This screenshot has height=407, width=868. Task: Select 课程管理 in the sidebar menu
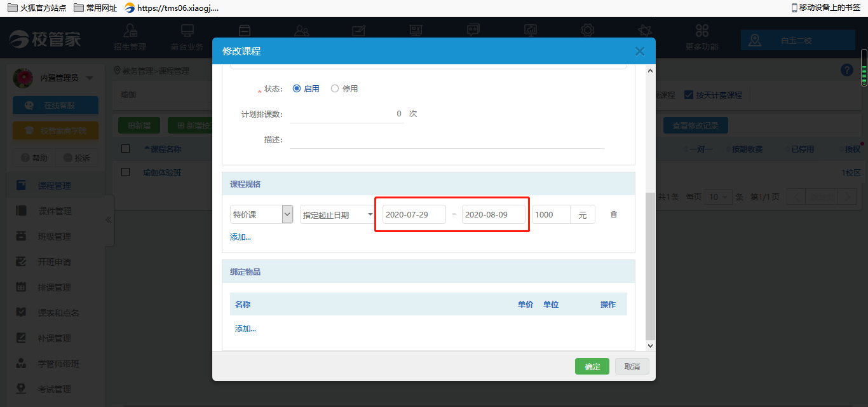54,186
